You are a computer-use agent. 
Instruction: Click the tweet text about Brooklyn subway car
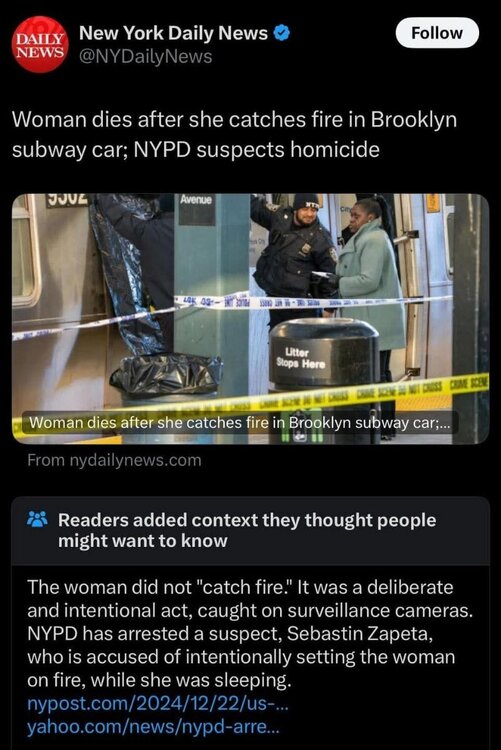(x=234, y=134)
